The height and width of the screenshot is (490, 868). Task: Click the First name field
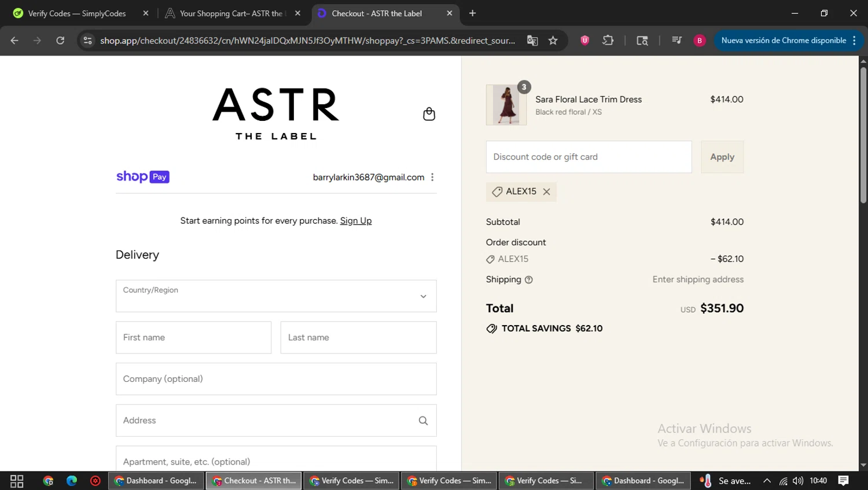coord(193,338)
